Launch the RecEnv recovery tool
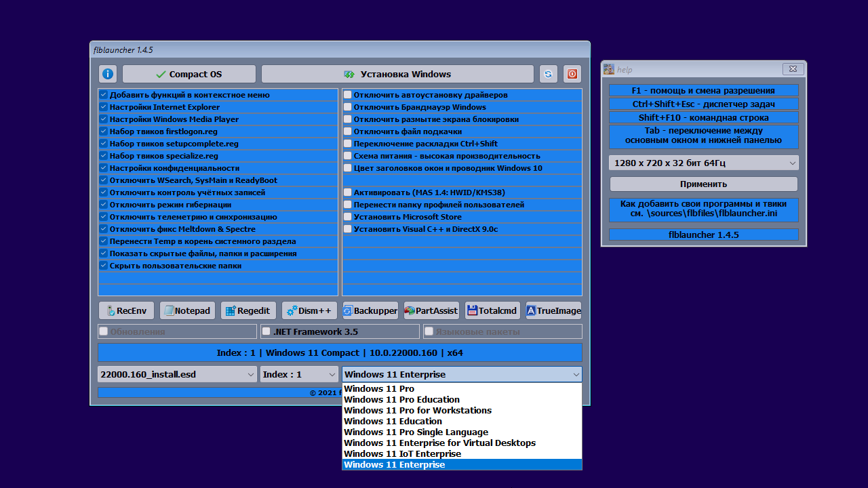The image size is (868, 488). point(126,310)
